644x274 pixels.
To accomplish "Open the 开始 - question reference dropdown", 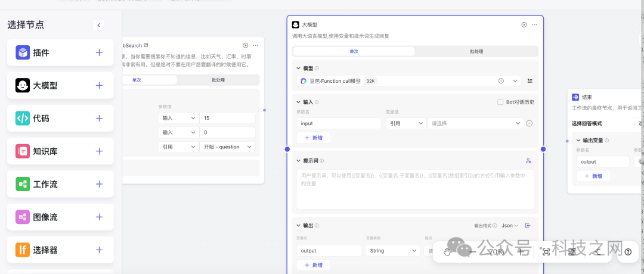I will point(227,147).
